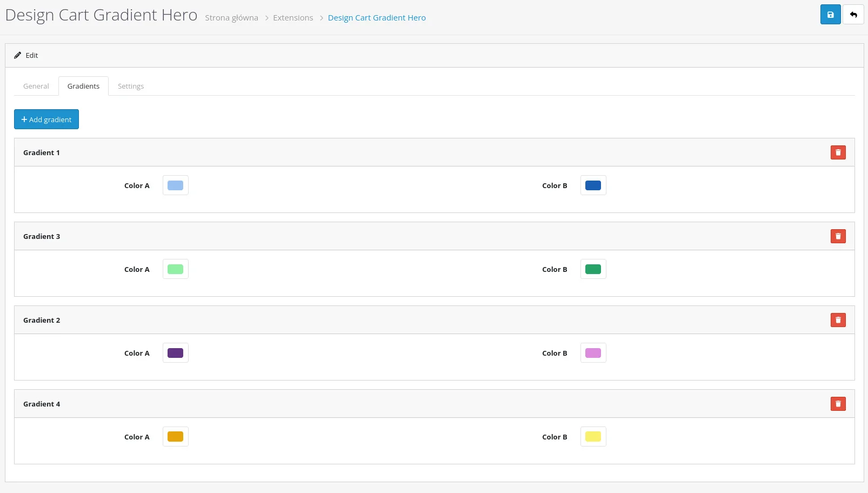Delete Gradient 3 using trash icon
This screenshot has width=868, height=493.
(838, 236)
